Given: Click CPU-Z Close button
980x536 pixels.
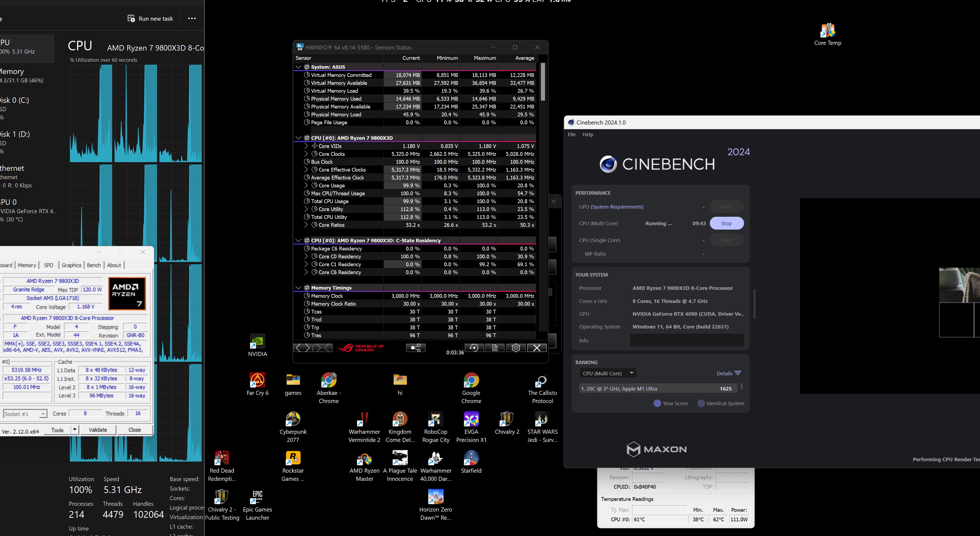Looking at the screenshot, I should (x=135, y=430).
